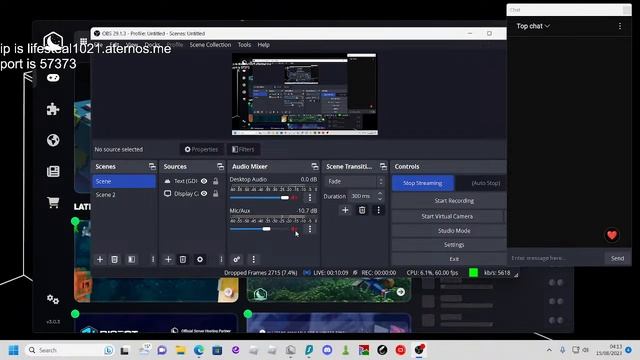The height and width of the screenshot is (360, 640).
Task: Click the Stop Streaming button
Action: pos(423,183)
